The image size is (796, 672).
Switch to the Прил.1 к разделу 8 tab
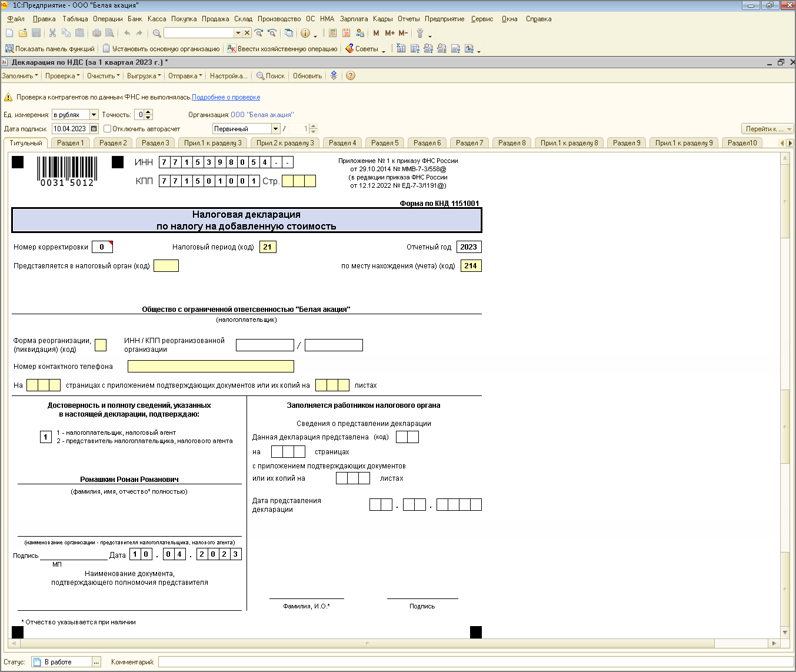(569, 143)
